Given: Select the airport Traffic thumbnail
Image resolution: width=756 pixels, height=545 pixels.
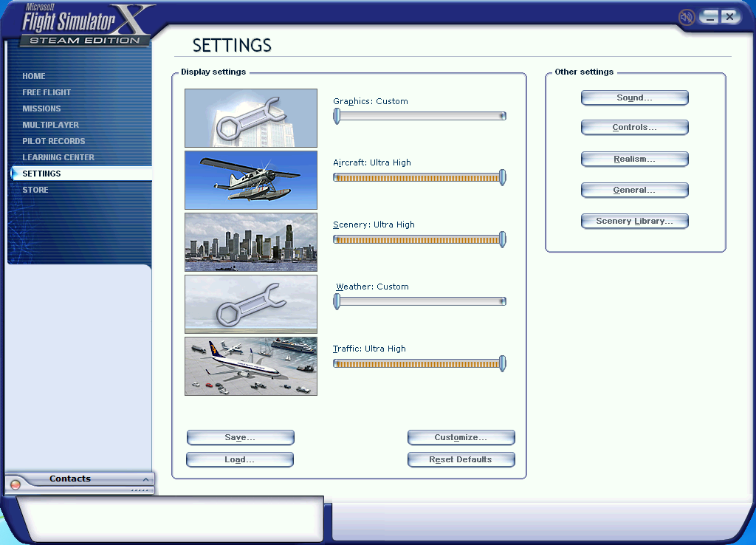Looking at the screenshot, I should pos(250,366).
